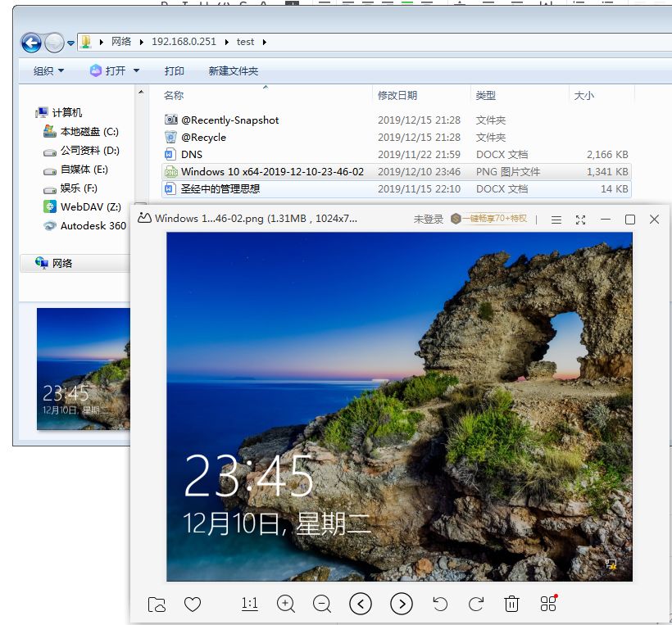The width and height of the screenshot is (672, 625).
Task: Delete the image with trash icon
Action: click(x=512, y=605)
